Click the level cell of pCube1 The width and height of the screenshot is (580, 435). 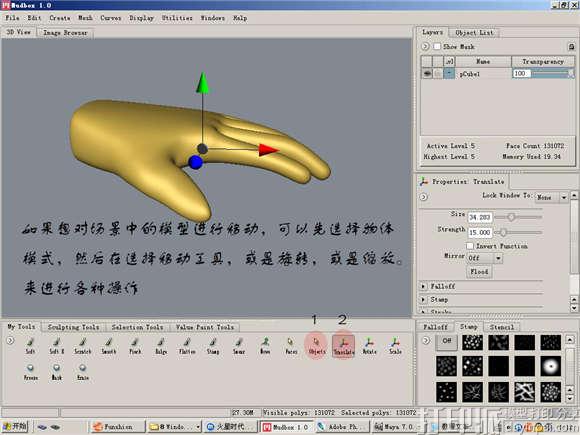tap(449, 73)
